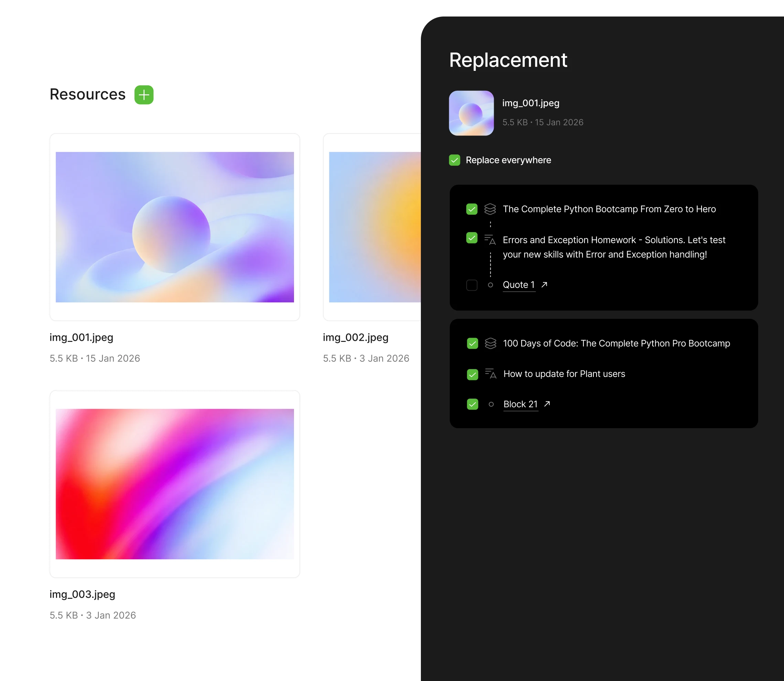Click the circle bullet icon before Block 21
This screenshot has width=784, height=681.
tap(491, 404)
